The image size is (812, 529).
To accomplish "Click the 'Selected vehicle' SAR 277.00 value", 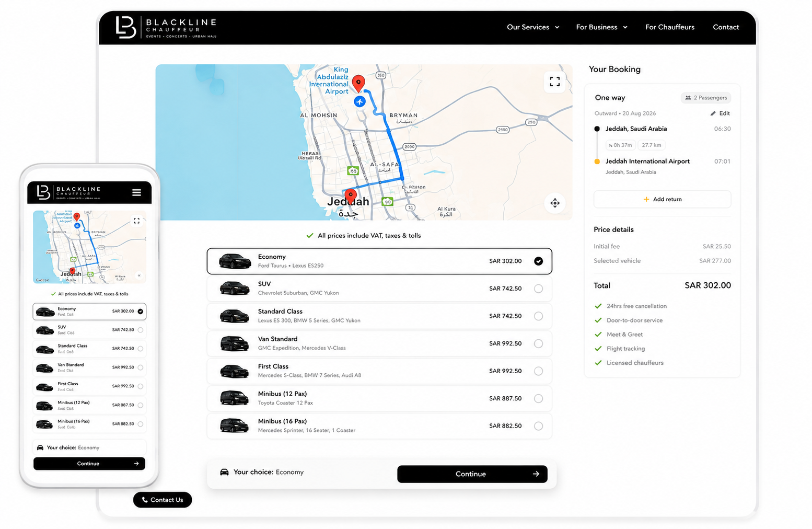I will pyautogui.click(x=715, y=261).
